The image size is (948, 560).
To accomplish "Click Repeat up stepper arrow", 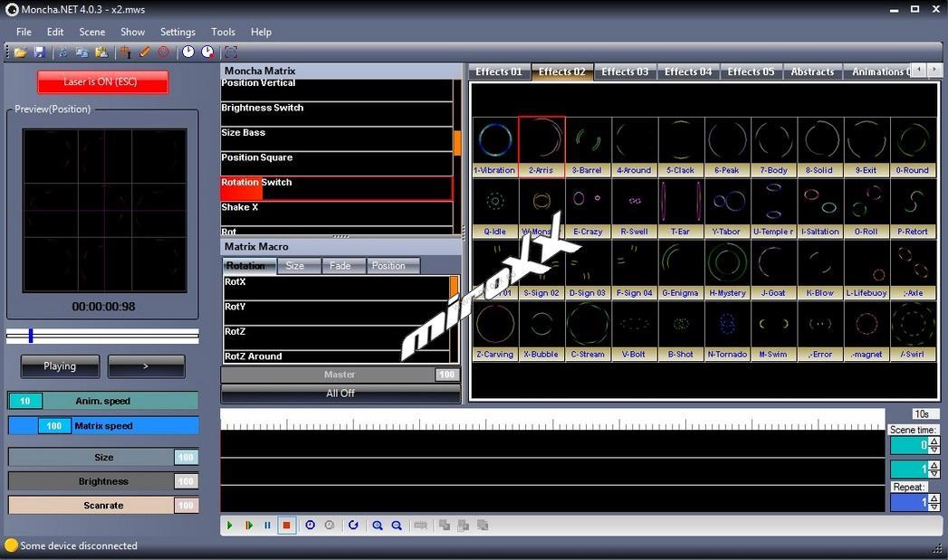I will [x=934, y=498].
